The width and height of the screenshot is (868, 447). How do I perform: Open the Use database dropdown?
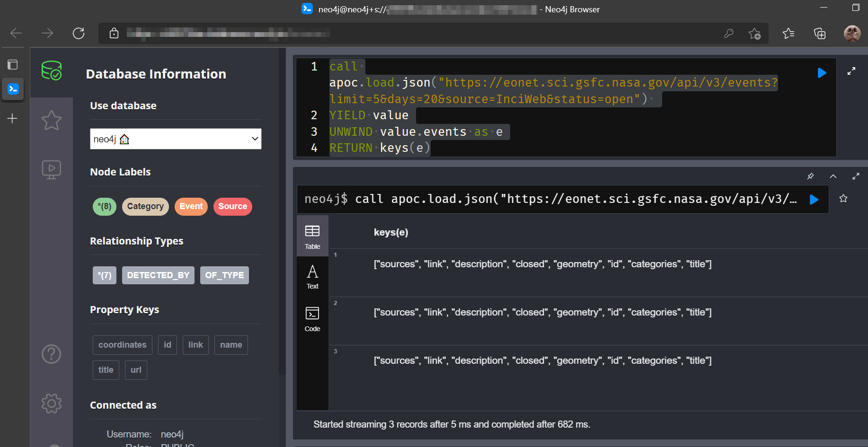pyautogui.click(x=176, y=139)
